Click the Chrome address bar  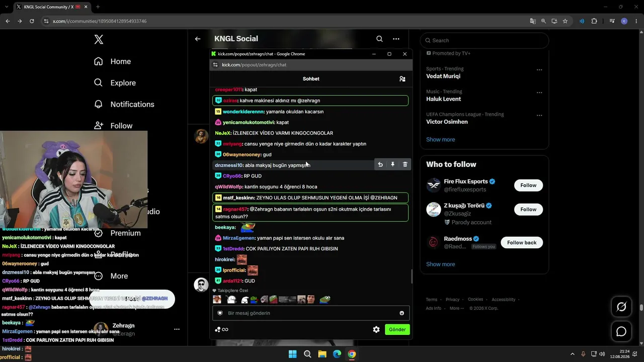tap(282, 21)
